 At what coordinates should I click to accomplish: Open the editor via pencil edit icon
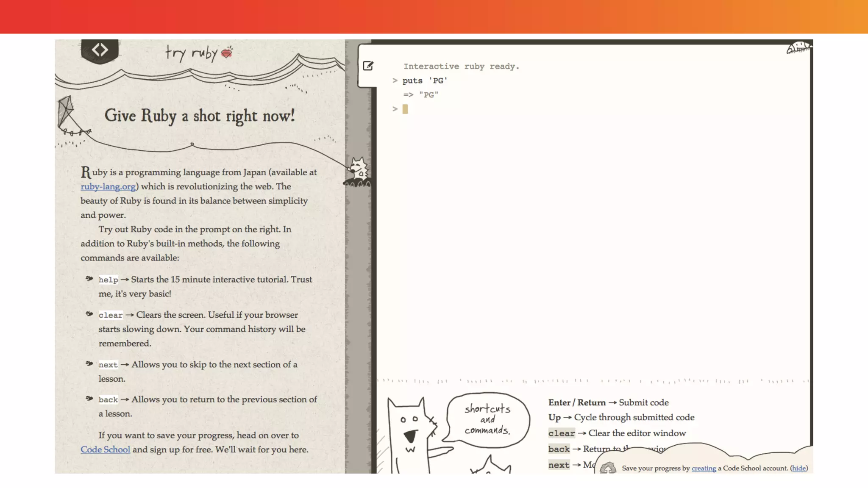click(x=368, y=66)
